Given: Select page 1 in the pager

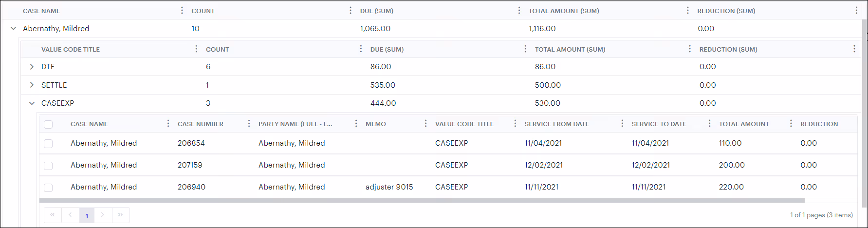Looking at the screenshot, I should [87, 215].
